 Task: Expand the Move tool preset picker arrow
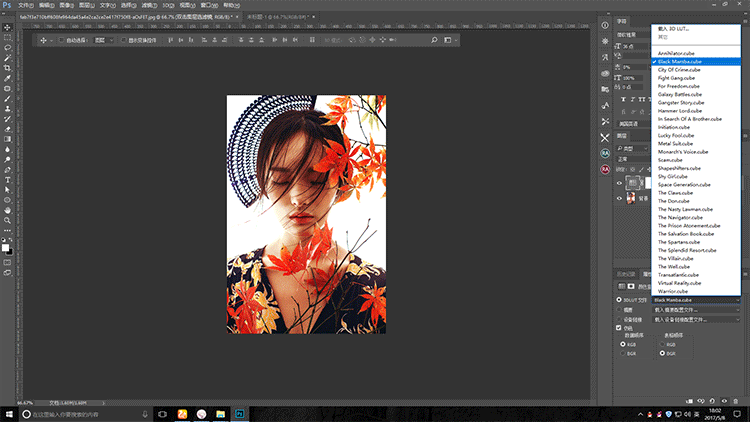(x=51, y=41)
